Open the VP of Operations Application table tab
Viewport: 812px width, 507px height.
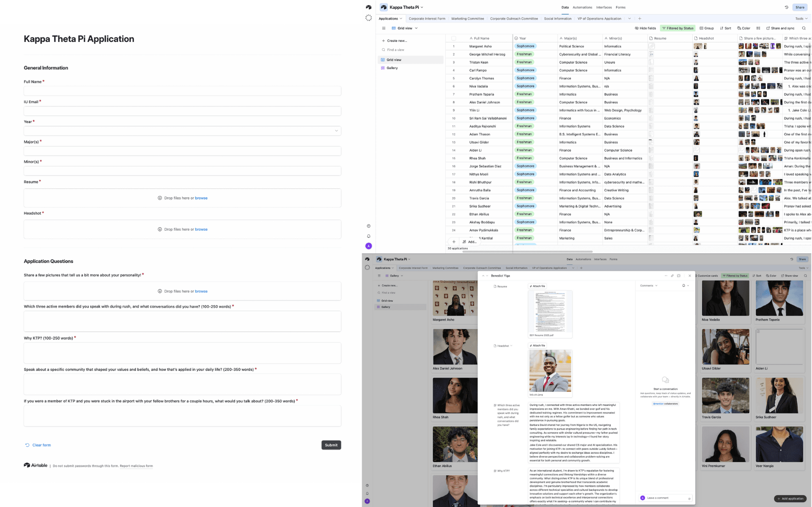click(599, 19)
